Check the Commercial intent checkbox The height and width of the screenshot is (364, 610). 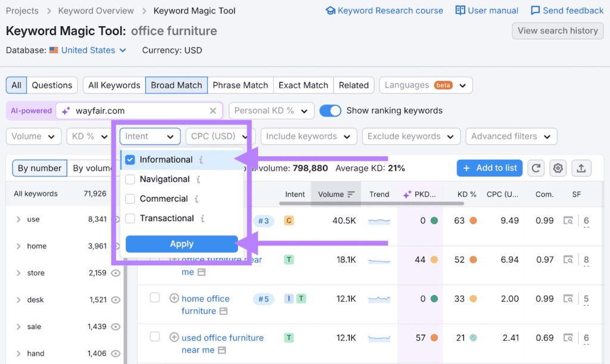coord(130,199)
